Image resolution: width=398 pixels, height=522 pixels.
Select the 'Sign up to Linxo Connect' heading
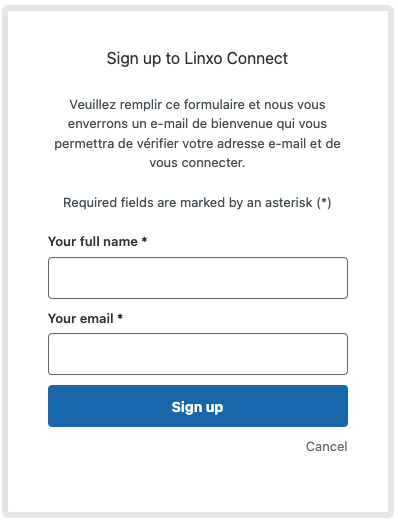pyautogui.click(x=197, y=59)
